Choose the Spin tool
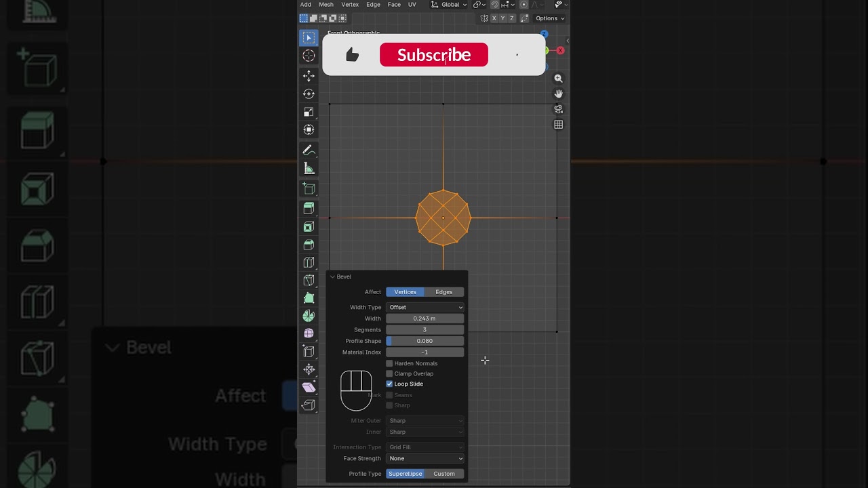This screenshot has height=488, width=868. click(309, 316)
